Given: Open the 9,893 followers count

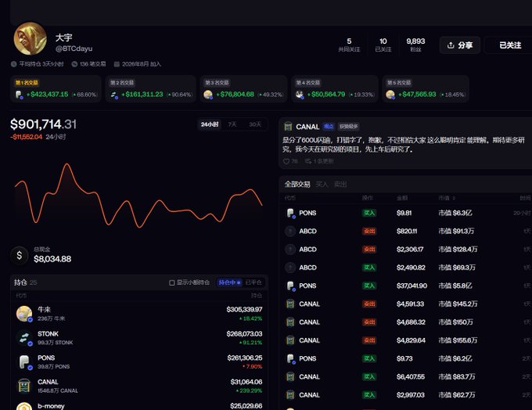Looking at the screenshot, I should (x=415, y=45).
